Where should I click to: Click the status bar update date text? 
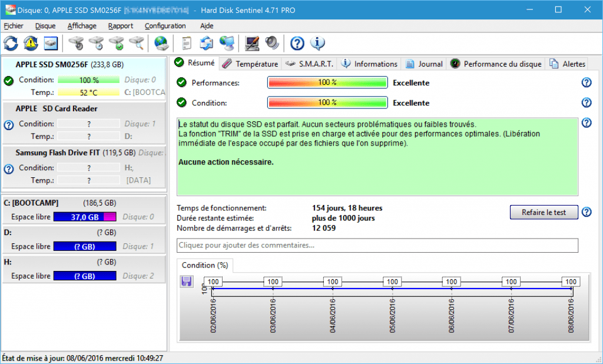click(x=82, y=358)
